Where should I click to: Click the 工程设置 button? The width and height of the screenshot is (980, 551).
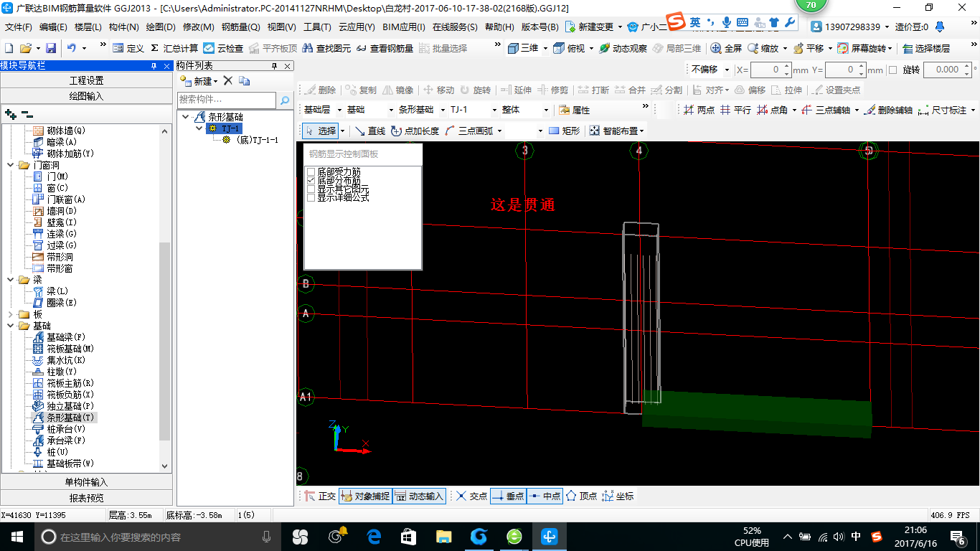86,80
